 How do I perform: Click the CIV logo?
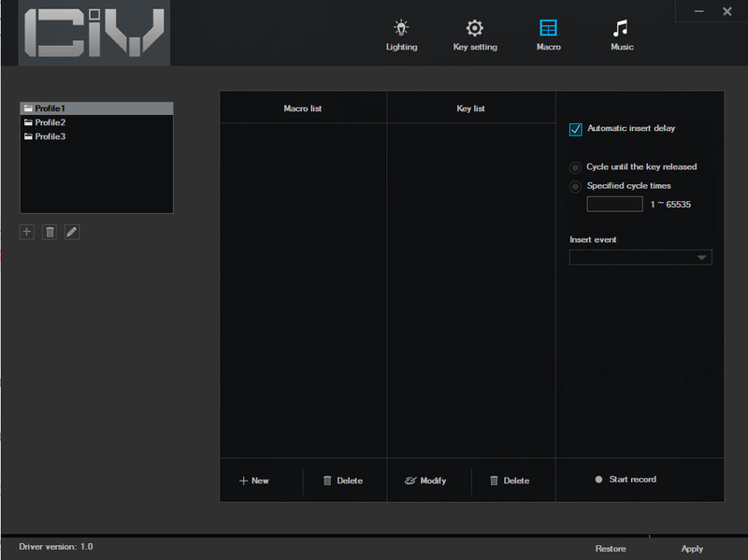[x=94, y=34]
